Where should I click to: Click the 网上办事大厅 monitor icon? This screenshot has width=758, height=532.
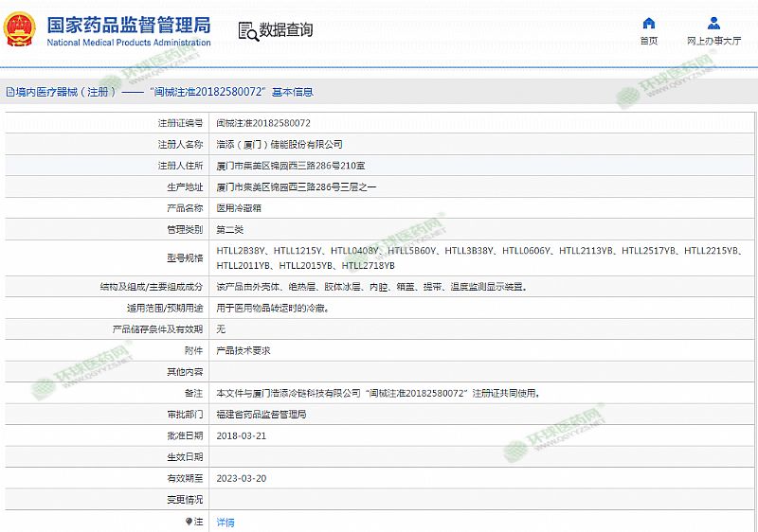click(x=713, y=24)
